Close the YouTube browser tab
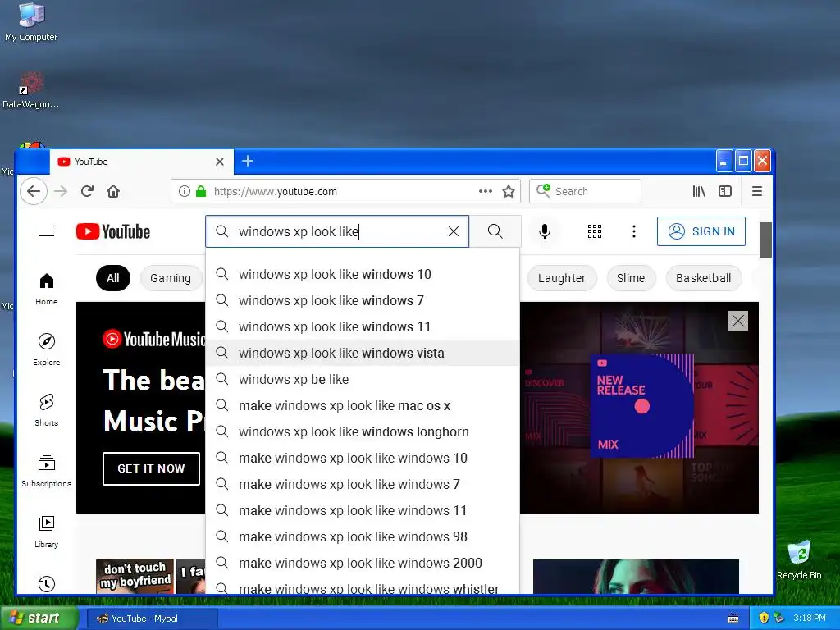 [x=220, y=162]
